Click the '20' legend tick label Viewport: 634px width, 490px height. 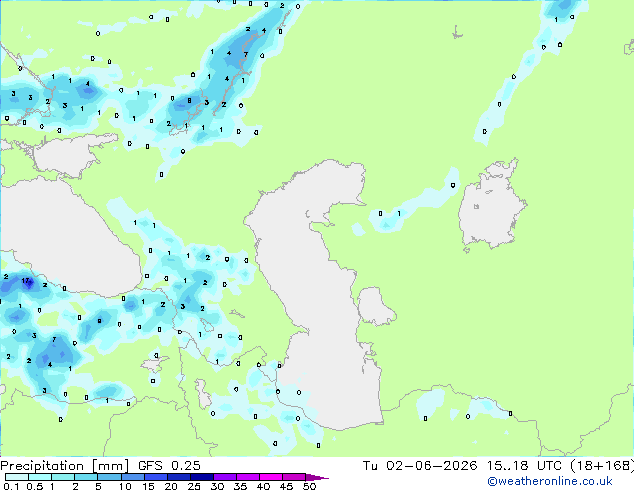coord(171,486)
